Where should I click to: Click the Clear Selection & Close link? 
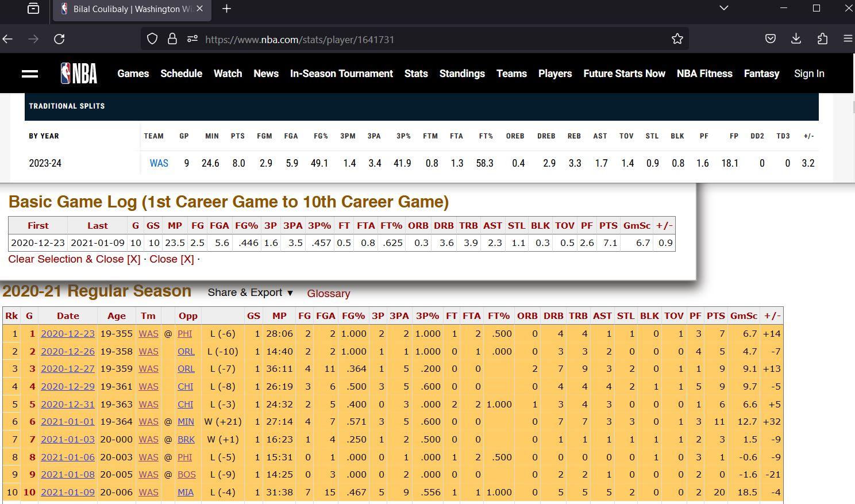point(74,259)
